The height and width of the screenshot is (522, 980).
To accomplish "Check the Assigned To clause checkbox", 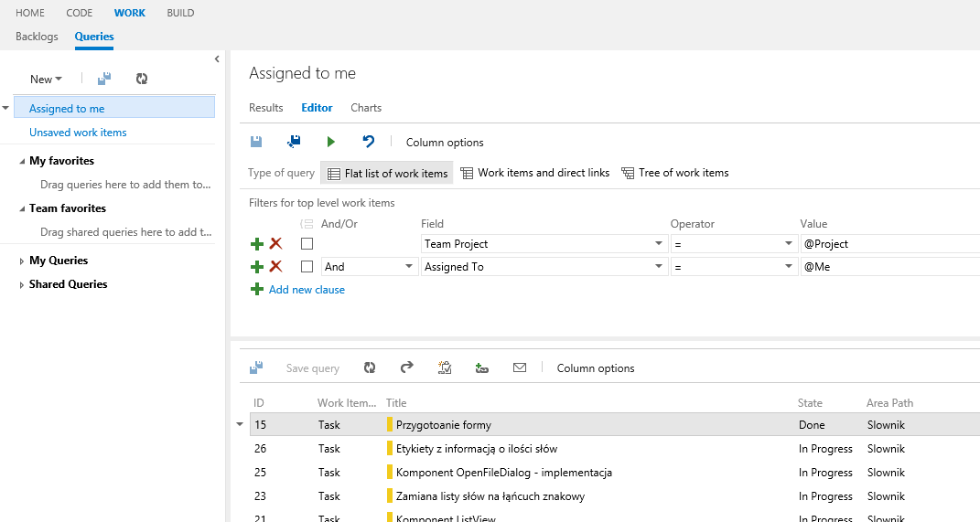I will [307, 267].
